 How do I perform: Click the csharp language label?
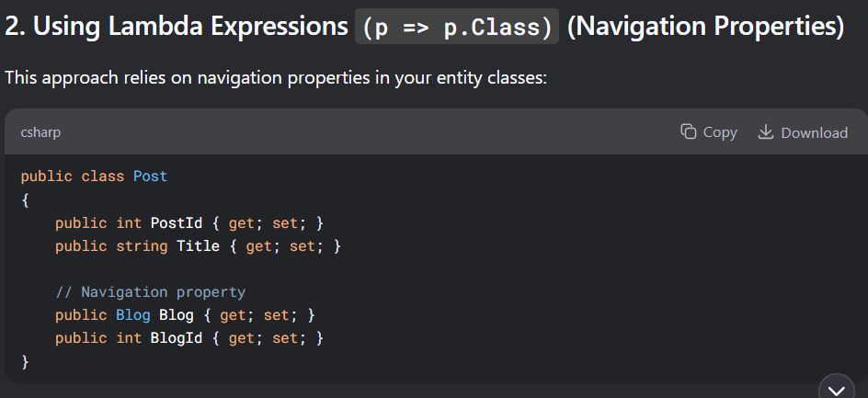tap(40, 132)
